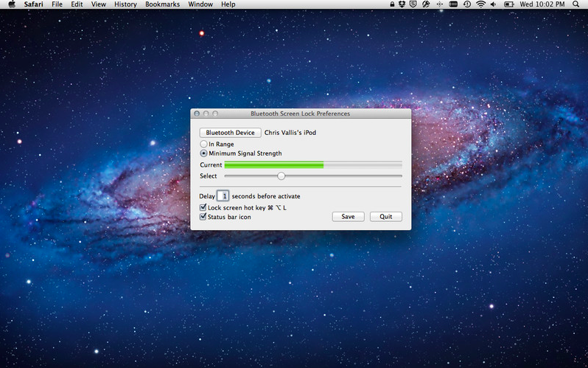Click the Bluetooth Device button
This screenshot has width=588, height=368.
[230, 133]
